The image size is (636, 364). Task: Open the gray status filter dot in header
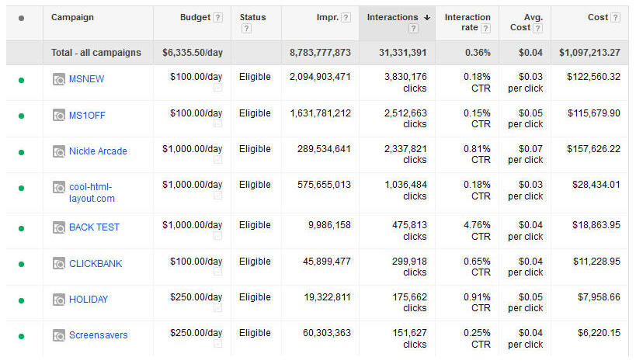(x=21, y=18)
